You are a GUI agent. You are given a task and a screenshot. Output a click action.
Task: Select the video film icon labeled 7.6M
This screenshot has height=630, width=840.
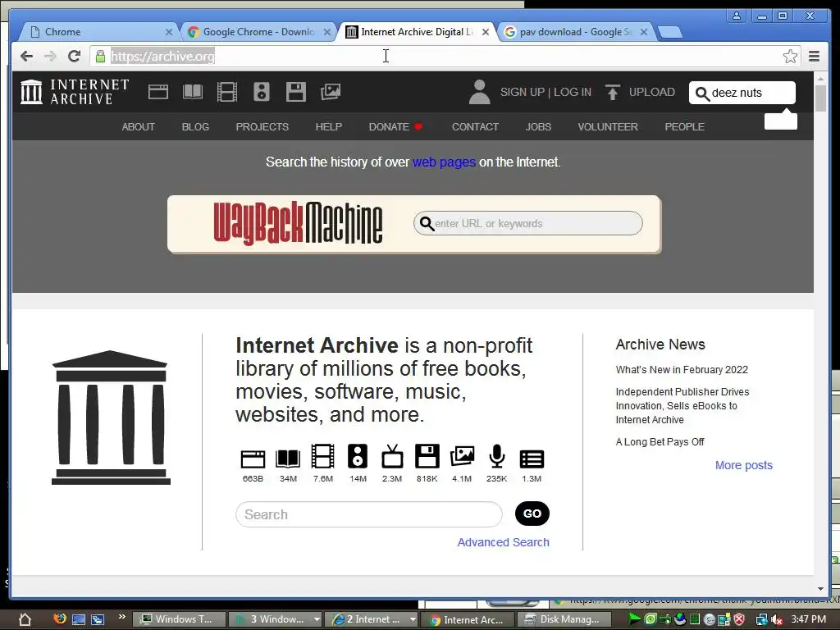[x=322, y=457]
